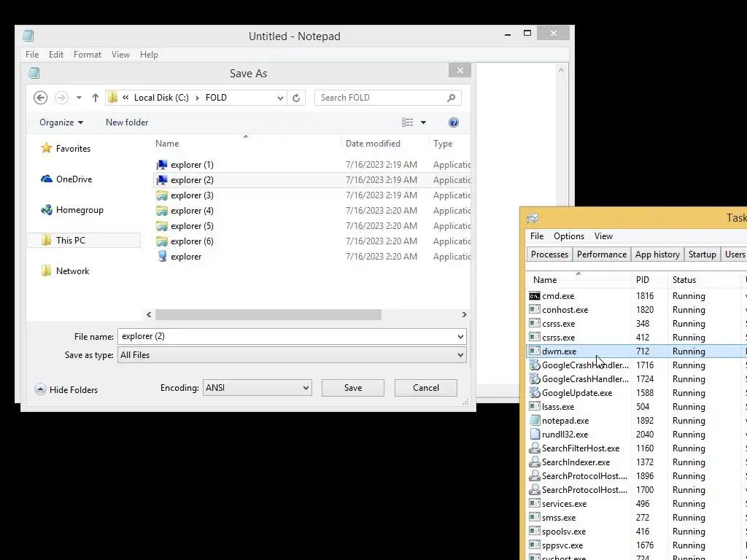Click the explorer (2) file icon

click(x=162, y=180)
